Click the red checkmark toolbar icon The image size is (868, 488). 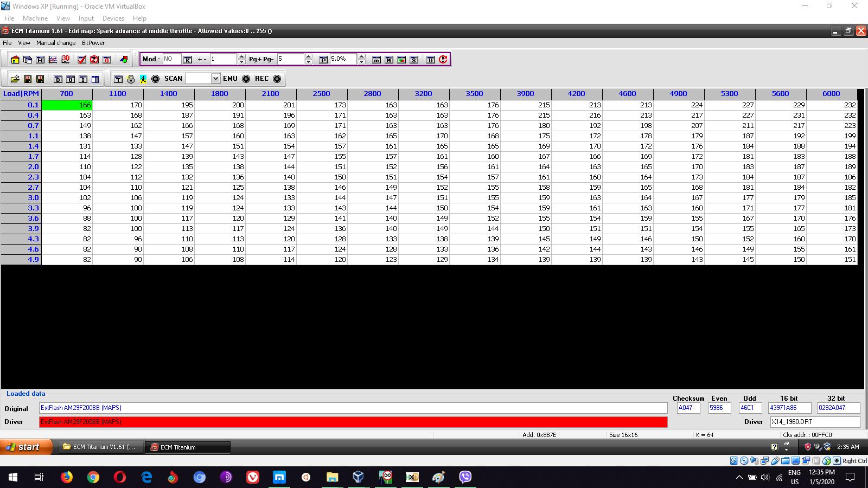(82, 60)
